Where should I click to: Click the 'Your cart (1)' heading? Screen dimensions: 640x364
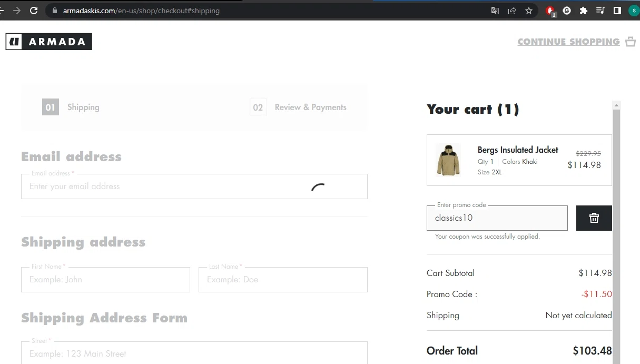[x=473, y=110]
